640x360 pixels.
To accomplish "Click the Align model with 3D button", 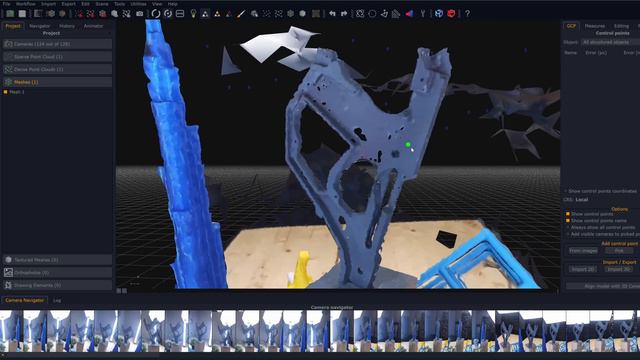I will pyautogui.click(x=603, y=286).
